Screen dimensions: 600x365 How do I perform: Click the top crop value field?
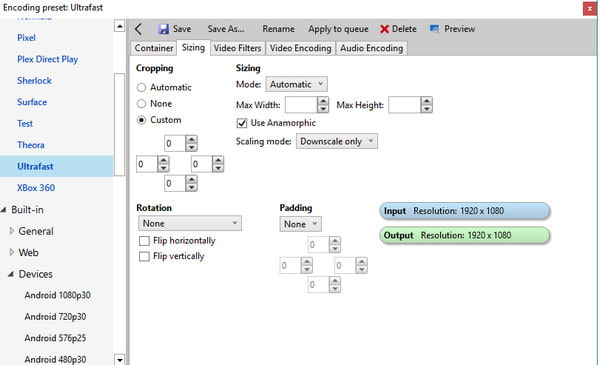click(x=175, y=143)
